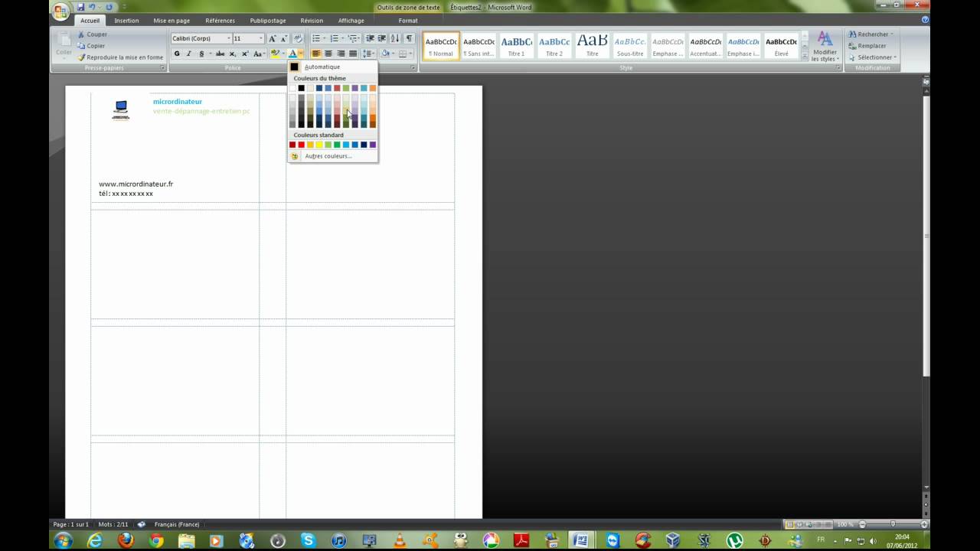The height and width of the screenshot is (551, 980).
Task: Apply superscript formatting
Action: 245,54
